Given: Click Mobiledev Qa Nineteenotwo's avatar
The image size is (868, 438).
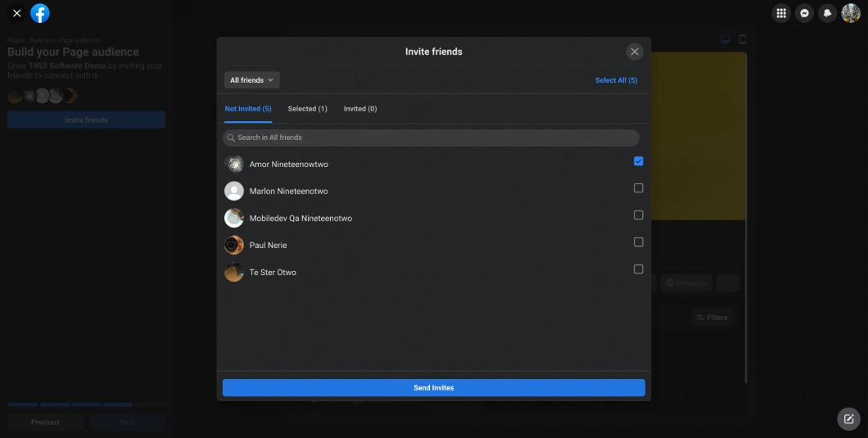Looking at the screenshot, I should [234, 218].
